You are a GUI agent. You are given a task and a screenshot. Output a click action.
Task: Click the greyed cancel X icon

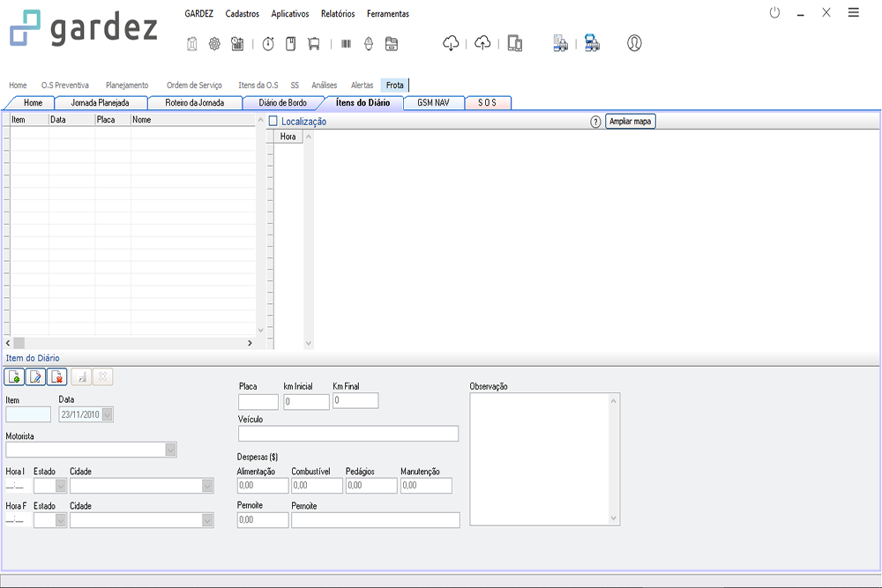(103, 376)
